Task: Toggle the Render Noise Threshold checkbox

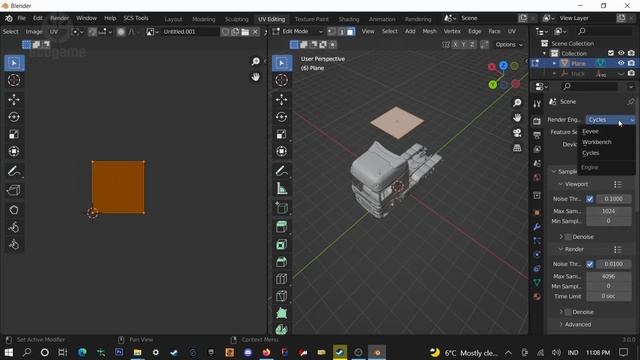Action: click(x=590, y=264)
